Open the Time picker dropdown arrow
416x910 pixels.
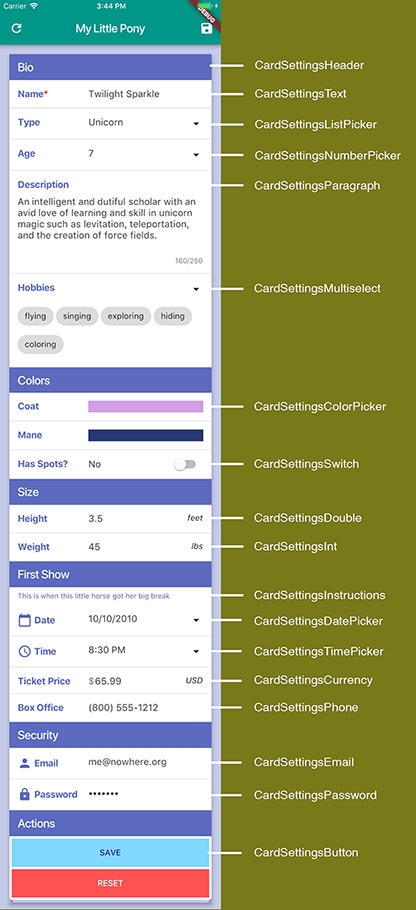(196, 651)
